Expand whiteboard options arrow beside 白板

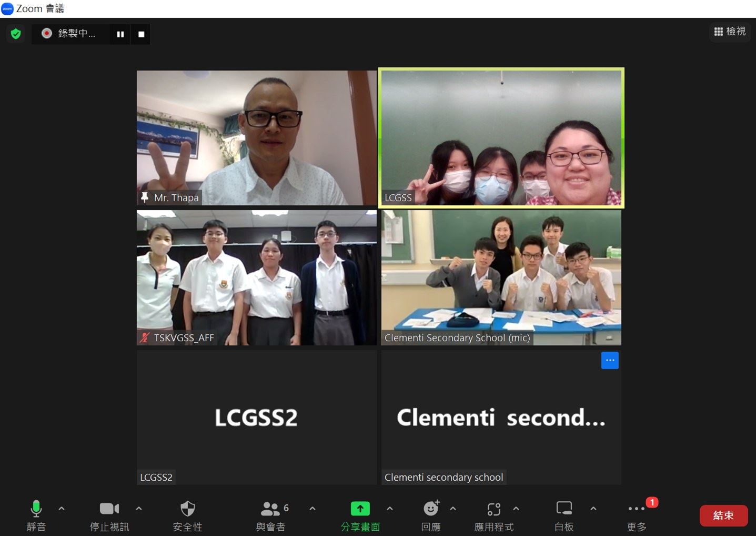pos(593,509)
